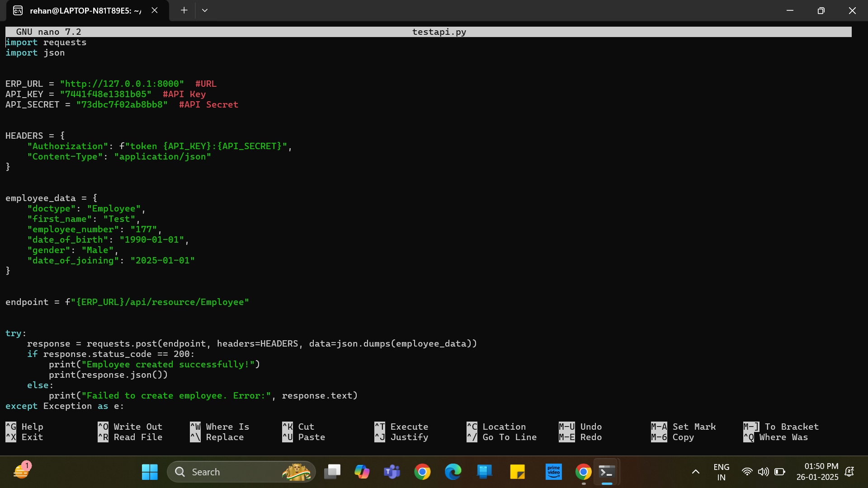Toggle Do Not Disturb via the notification bell

pyautogui.click(x=849, y=471)
